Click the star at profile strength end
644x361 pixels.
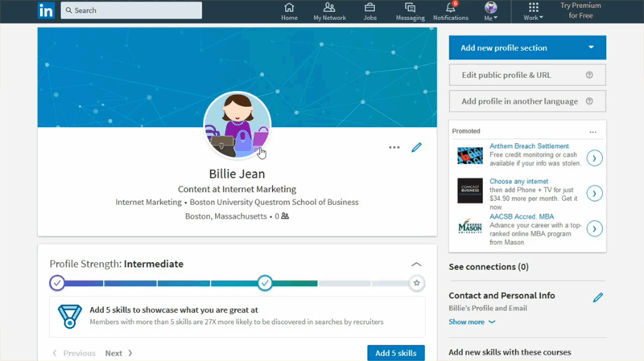(x=416, y=283)
